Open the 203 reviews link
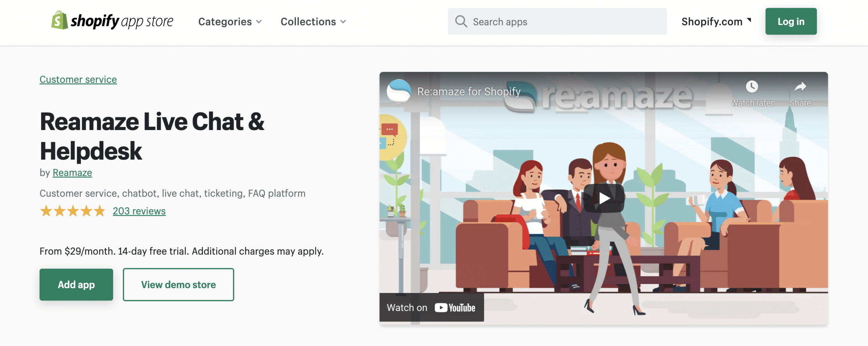This screenshot has height=346, width=868. (139, 211)
